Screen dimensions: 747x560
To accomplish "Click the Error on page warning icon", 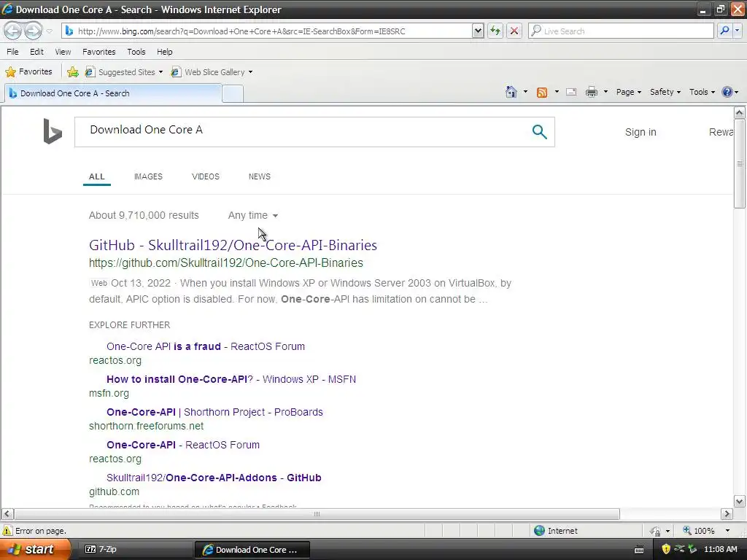I will point(7,531).
